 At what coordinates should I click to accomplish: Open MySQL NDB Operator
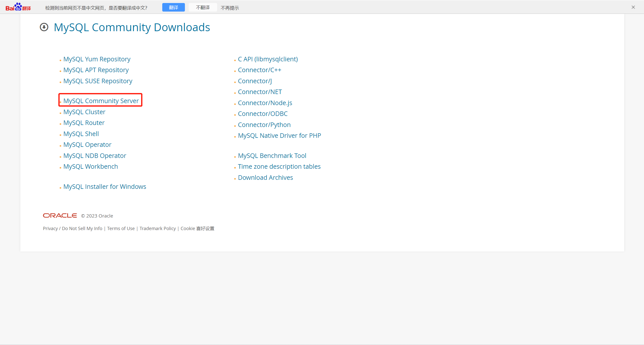[x=95, y=156]
